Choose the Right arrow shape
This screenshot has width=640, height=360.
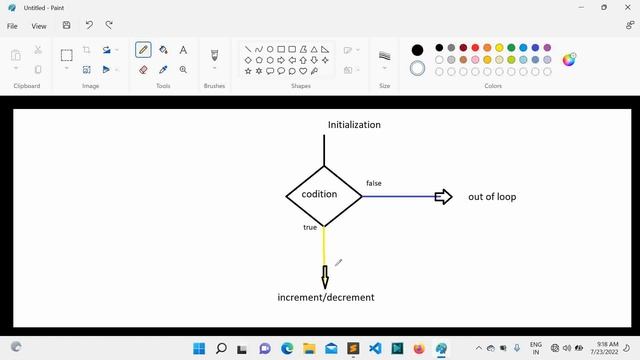[281, 60]
